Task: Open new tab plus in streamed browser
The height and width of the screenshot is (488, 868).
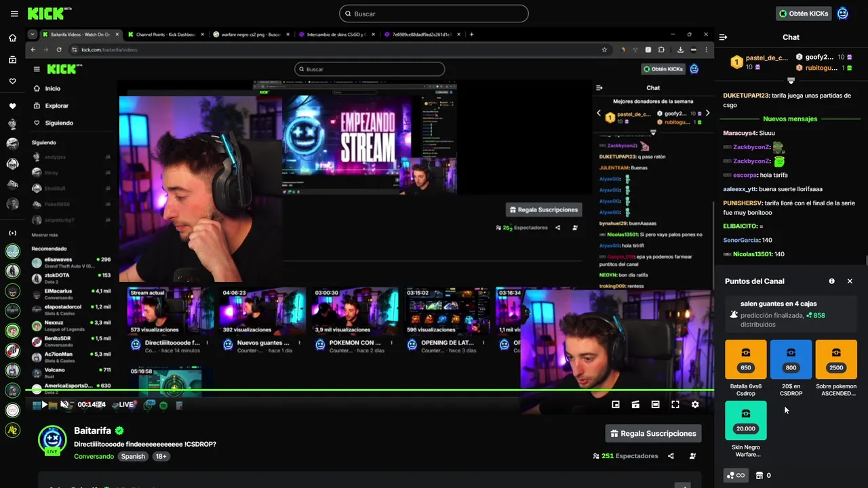Action: coord(471,35)
